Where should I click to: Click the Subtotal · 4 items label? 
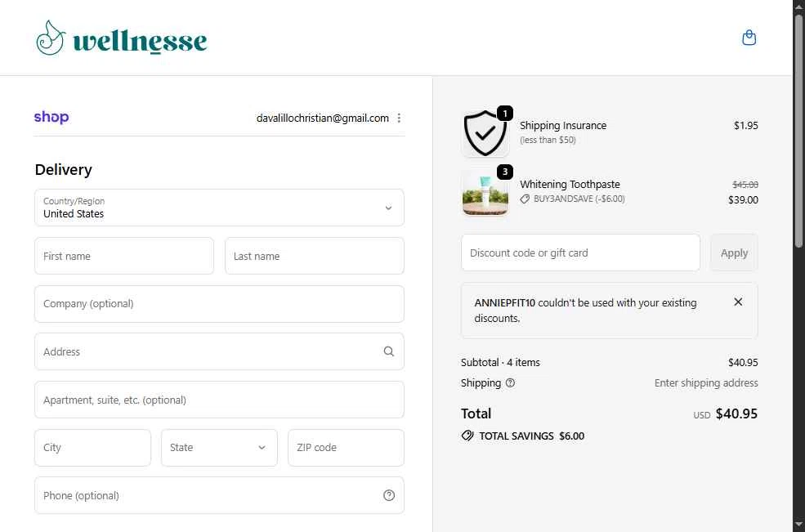coord(500,363)
